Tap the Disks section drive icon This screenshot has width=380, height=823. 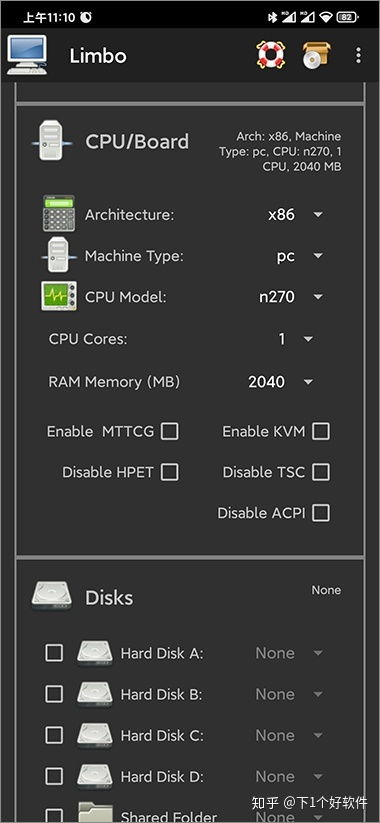tap(51, 596)
